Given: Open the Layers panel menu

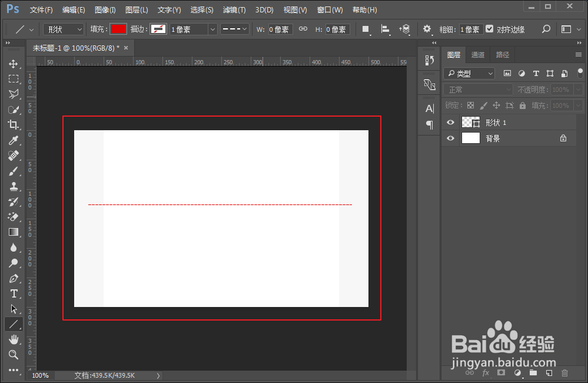Looking at the screenshot, I should [x=578, y=55].
